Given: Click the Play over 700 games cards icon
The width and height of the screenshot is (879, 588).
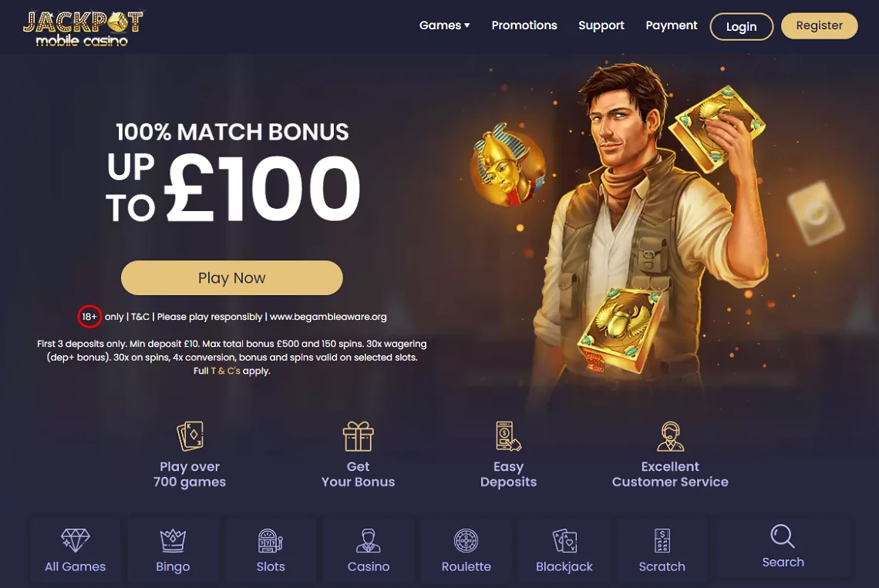Looking at the screenshot, I should 190,436.
